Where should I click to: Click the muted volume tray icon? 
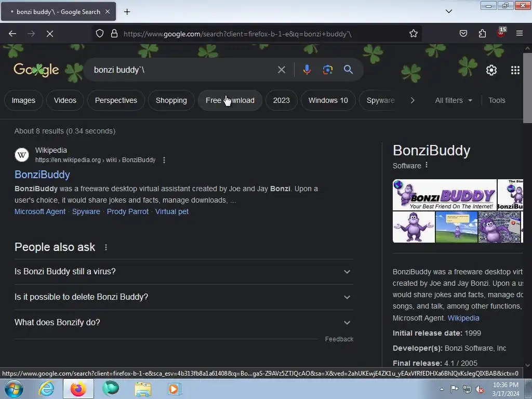coord(480,390)
